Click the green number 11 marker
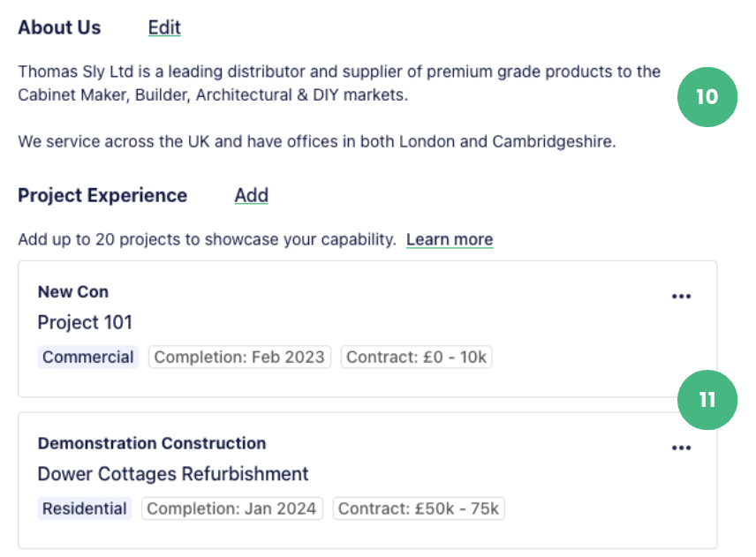This screenshot has height=557, width=756. pyautogui.click(x=707, y=400)
